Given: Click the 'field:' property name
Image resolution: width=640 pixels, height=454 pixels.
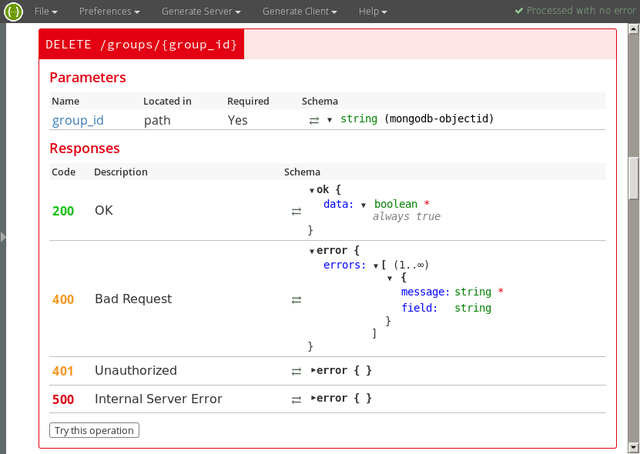Looking at the screenshot, I should tap(419, 308).
